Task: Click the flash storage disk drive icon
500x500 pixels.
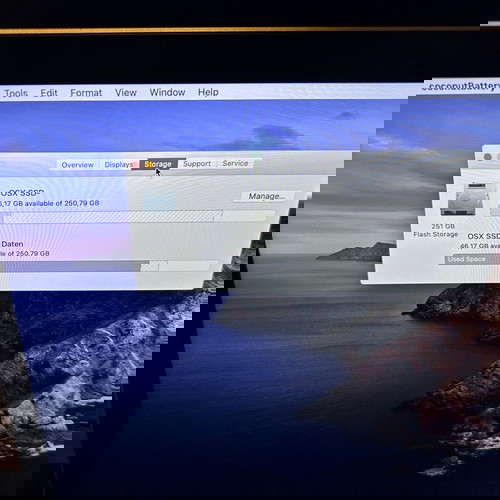Action: pos(465,199)
